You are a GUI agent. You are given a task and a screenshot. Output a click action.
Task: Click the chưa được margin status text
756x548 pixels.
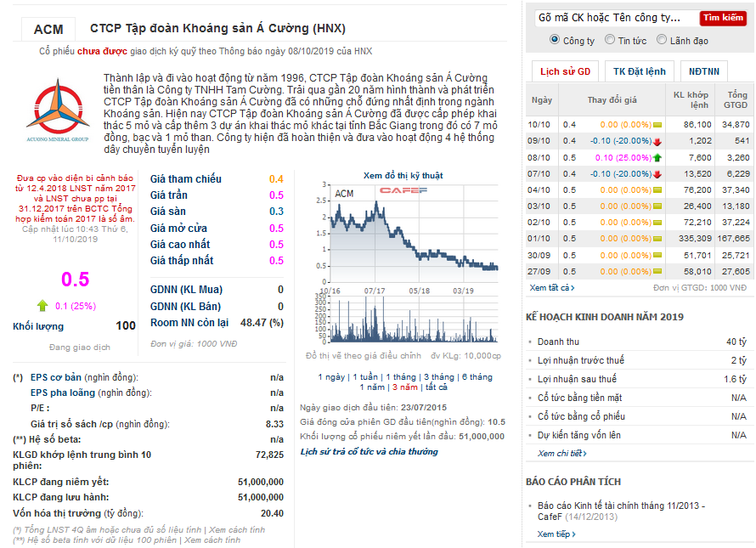[102, 51]
